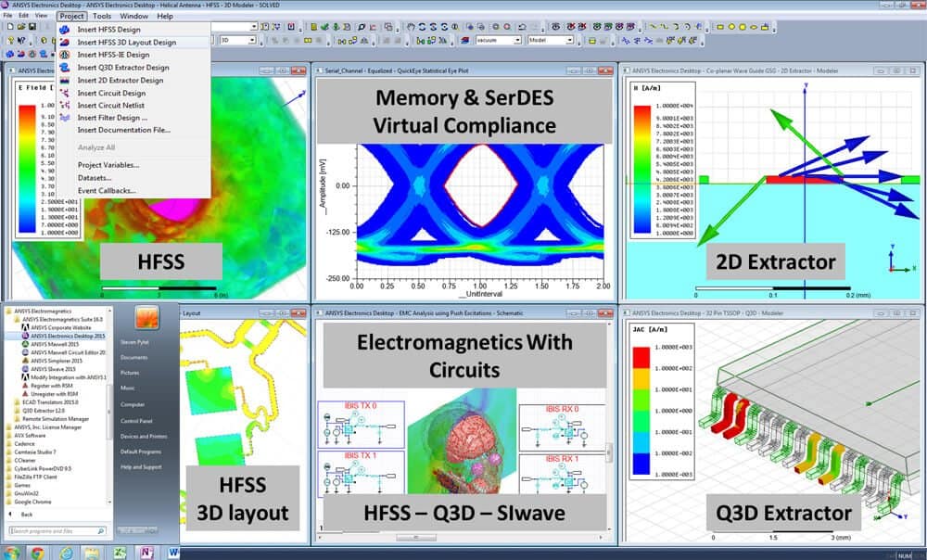Open Pictures from the Start menu
This screenshot has height=560, width=927.
click(x=130, y=373)
